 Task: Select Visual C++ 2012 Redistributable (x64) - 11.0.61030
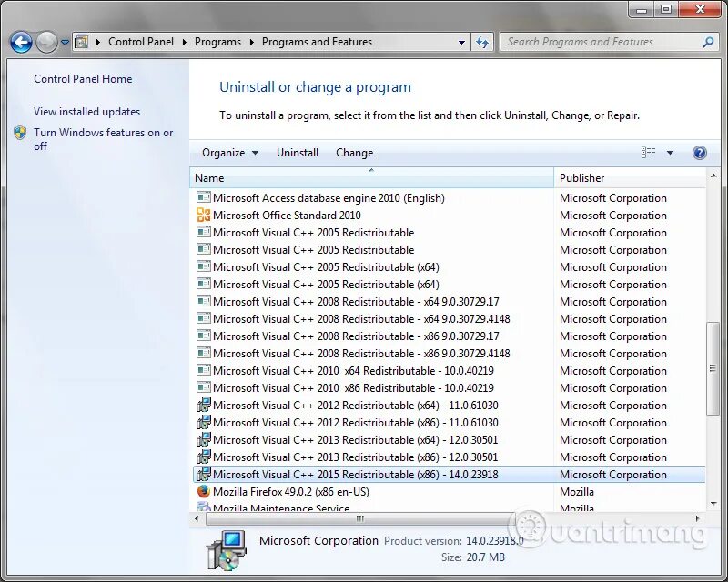[355, 406]
